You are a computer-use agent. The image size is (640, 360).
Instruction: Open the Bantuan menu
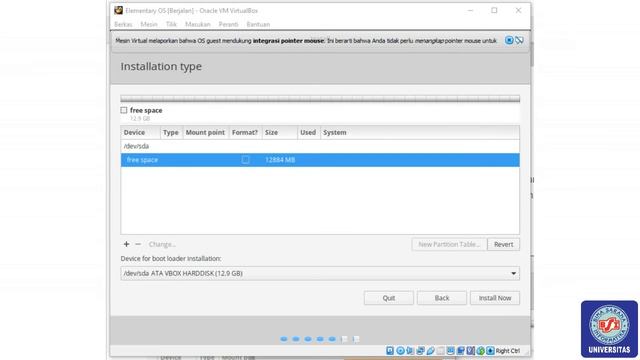coord(258,24)
